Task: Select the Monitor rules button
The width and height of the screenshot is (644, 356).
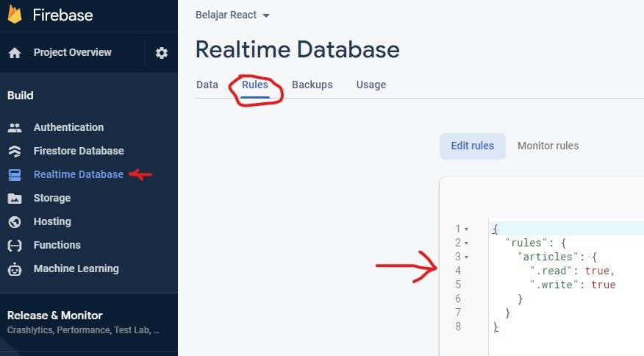Action: click(x=548, y=146)
